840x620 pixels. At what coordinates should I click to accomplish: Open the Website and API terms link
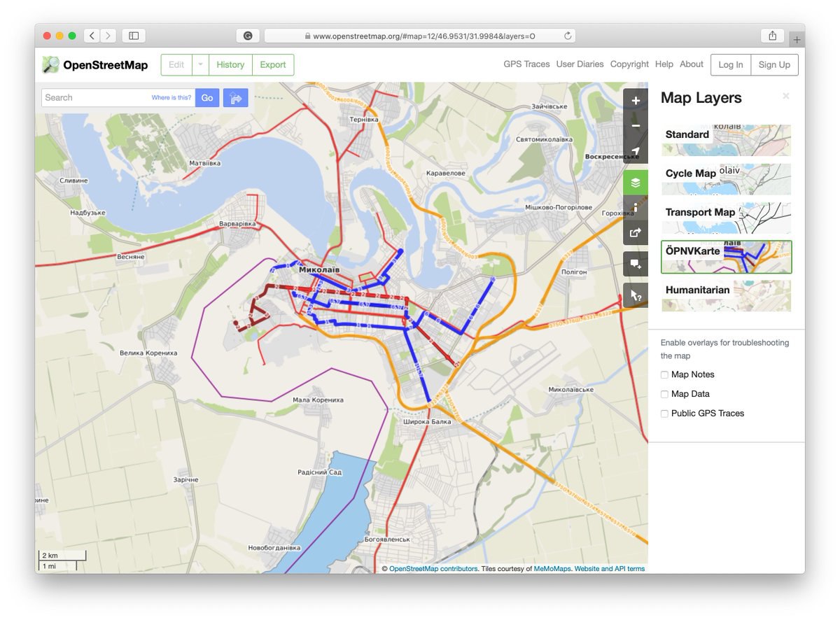pyautogui.click(x=610, y=569)
